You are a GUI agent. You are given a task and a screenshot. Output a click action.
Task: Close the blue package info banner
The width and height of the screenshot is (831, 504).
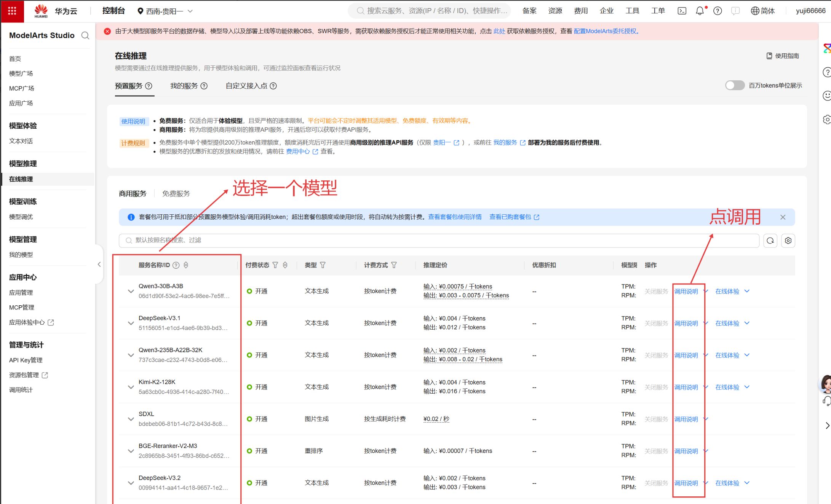click(783, 217)
